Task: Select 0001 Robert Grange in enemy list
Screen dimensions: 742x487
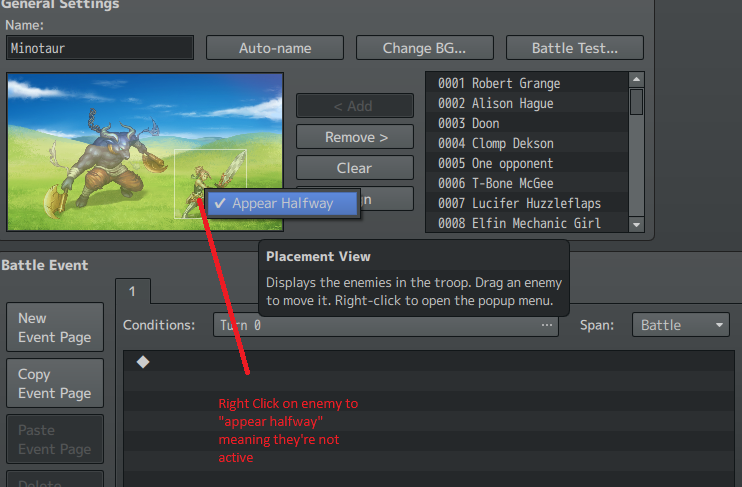Action: point(527,83)
